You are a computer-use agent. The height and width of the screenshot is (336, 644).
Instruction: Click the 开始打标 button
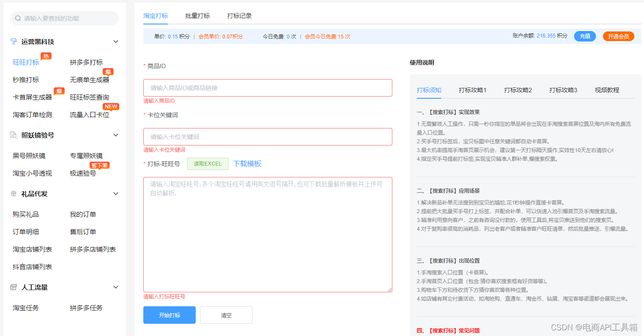[170, 315]
